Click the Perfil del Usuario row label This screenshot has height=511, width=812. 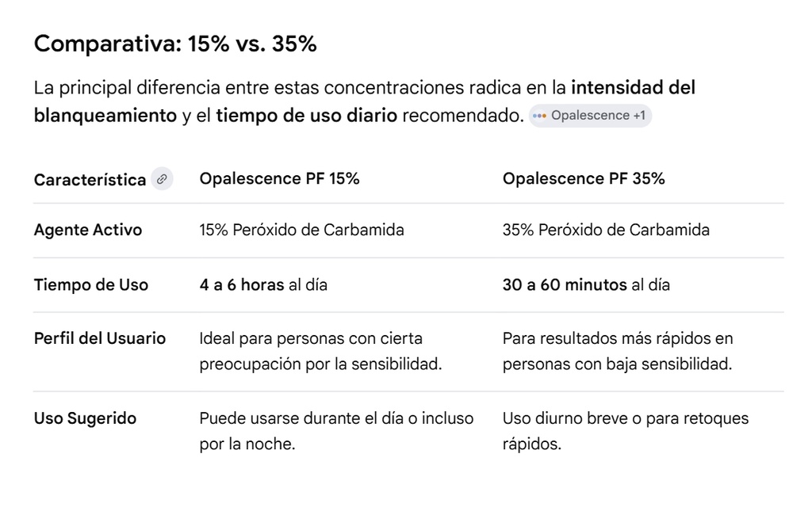click(100, 338)
